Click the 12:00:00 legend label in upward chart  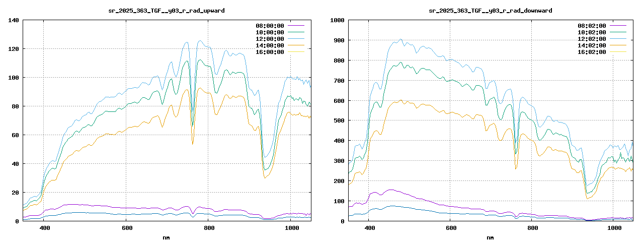pyautogui.click(x=269, y=39)
